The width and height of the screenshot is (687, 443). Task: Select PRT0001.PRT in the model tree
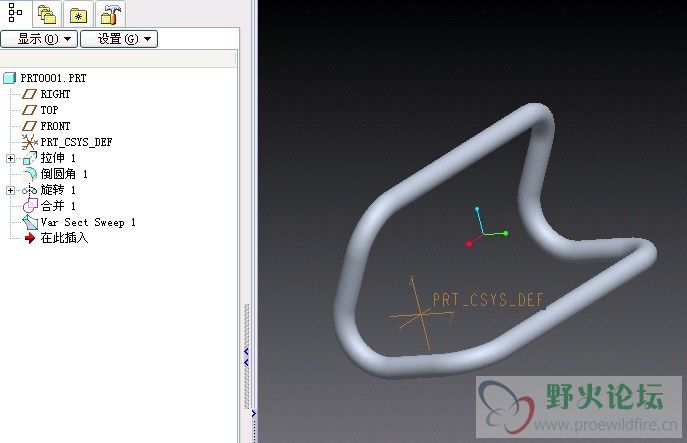pyautogui.click(x=53, y=78)
